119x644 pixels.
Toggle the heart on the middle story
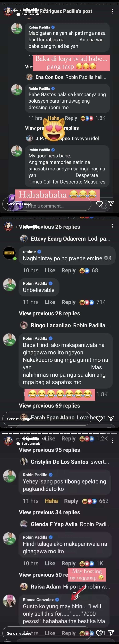tap(99, 419)
